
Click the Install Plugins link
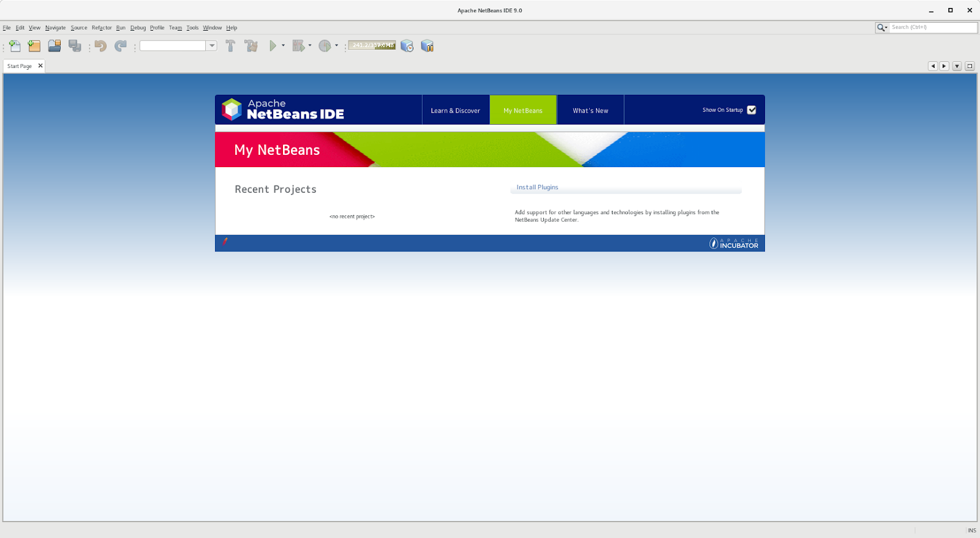click(537, 187)
